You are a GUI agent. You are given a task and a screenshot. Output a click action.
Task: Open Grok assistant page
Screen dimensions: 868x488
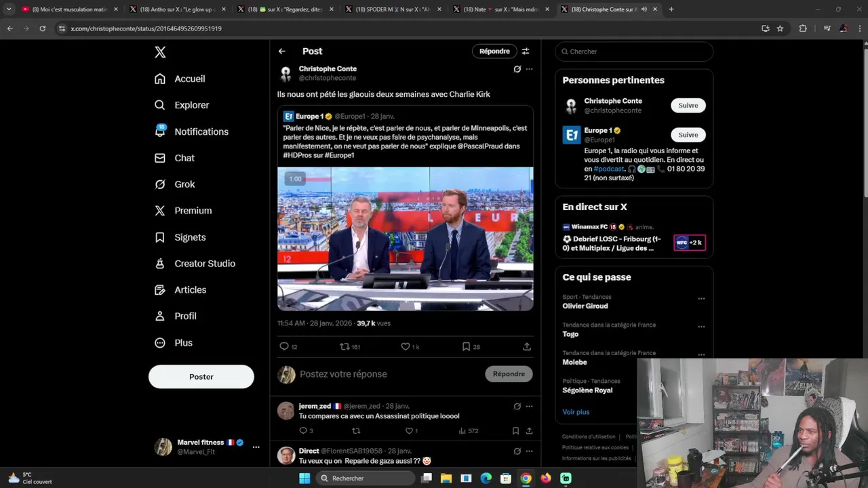pos(174,184)
